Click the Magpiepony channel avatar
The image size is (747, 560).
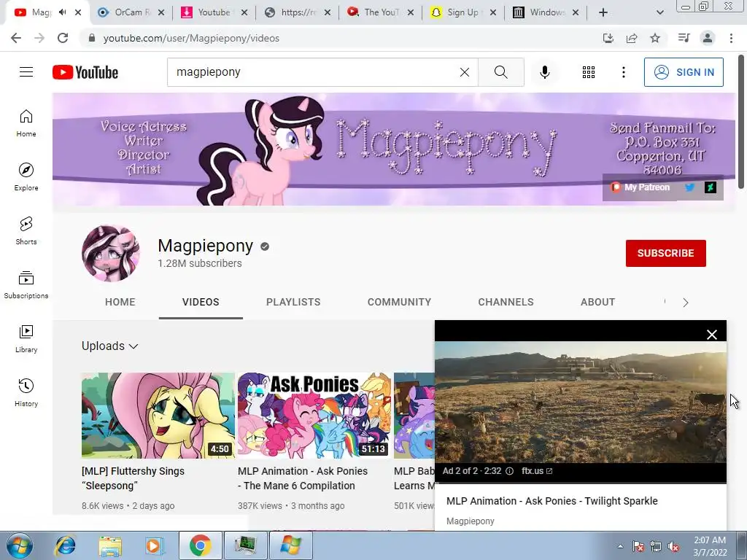click(x=111, y=253)
